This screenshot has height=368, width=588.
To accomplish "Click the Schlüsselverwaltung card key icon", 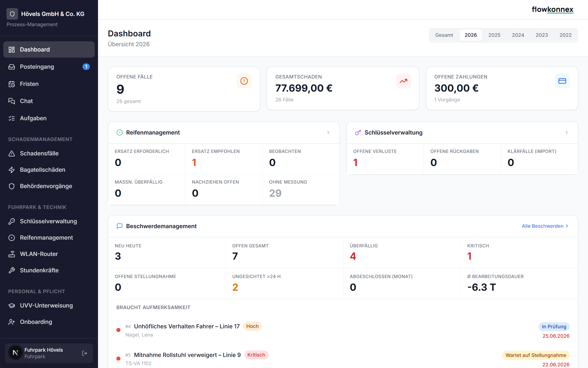I will pyautogui.click(x=358, y=132).
